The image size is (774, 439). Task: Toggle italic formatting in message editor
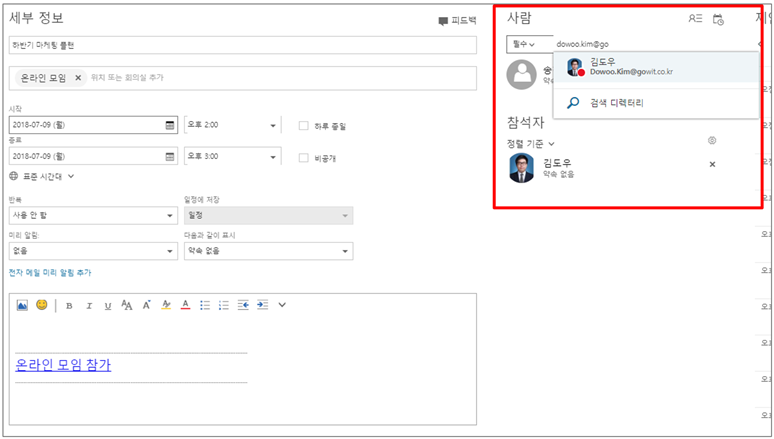(88, 305)
